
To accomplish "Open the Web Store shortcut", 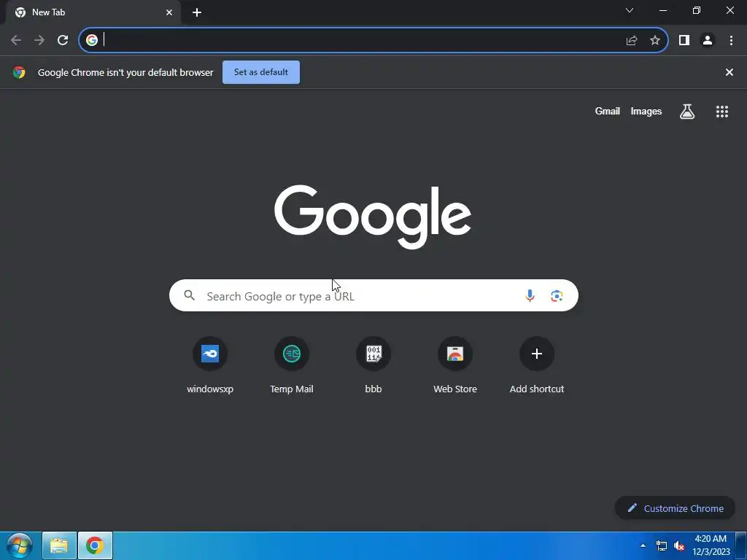I will (x=455, y=365).
